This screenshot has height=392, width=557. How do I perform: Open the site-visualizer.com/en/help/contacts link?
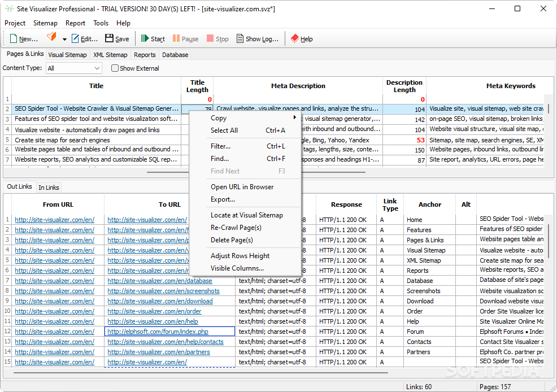pyautogui.click(x=166, y=342)
